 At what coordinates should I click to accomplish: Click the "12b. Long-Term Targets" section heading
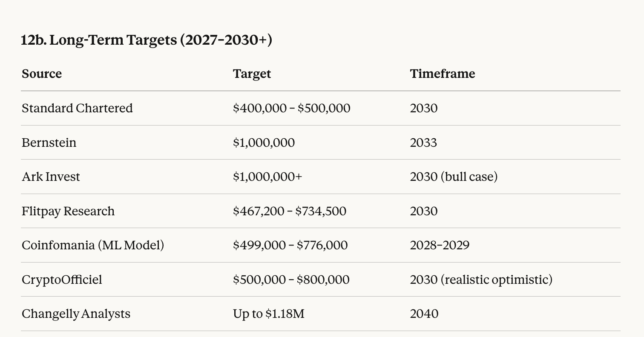point(146,40)
